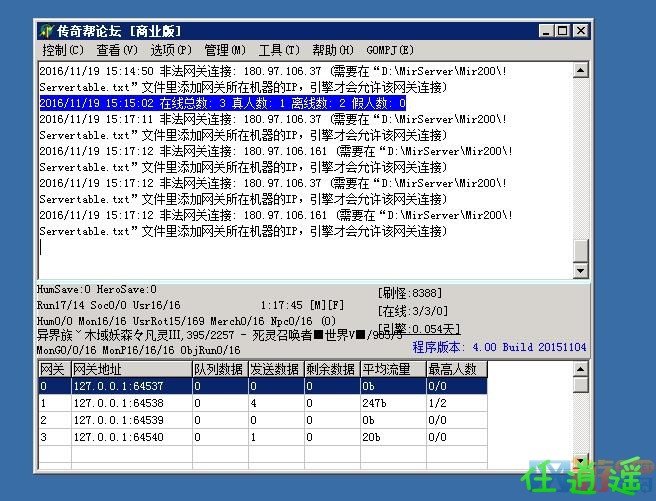
Task: Click 程序版本: 4.00 Build 20151104 text
Action: tap(499, 347)
